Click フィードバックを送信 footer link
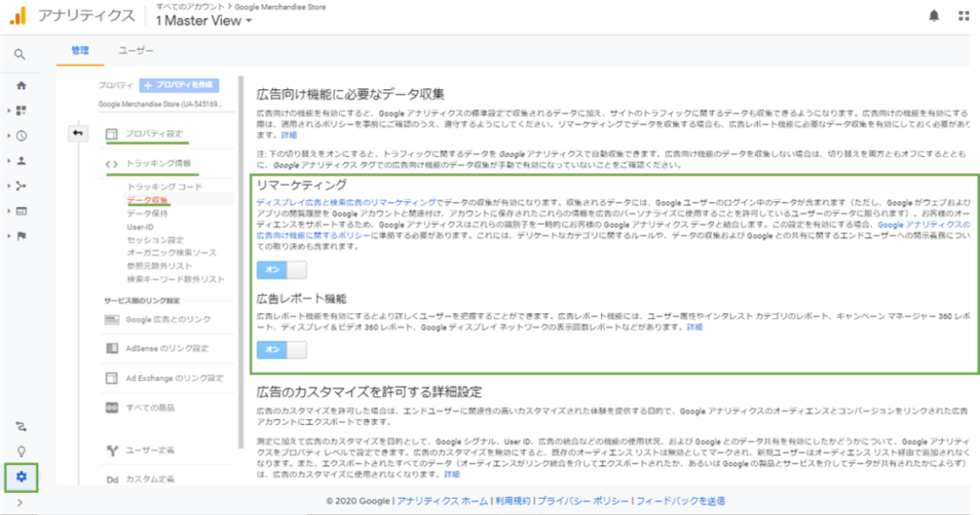The width and height of the screenshot is (980, 515). 680,502
